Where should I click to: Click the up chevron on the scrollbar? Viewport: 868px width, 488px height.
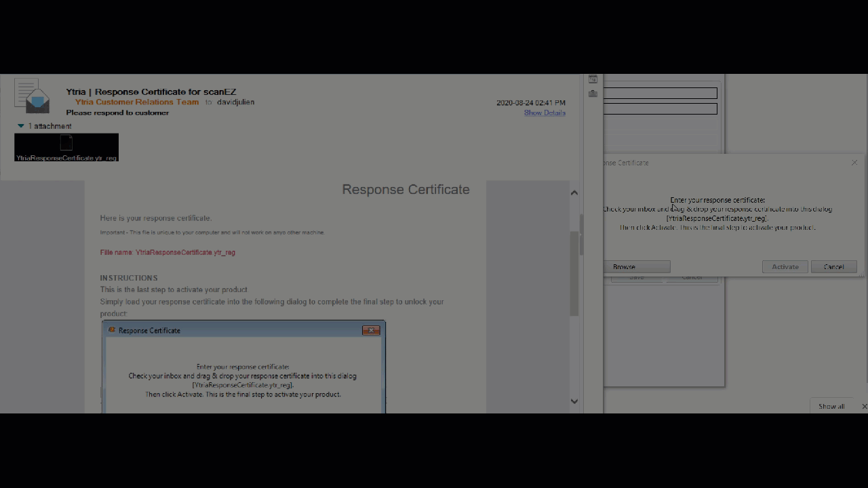pyautogui.click(x=574, y=192)
